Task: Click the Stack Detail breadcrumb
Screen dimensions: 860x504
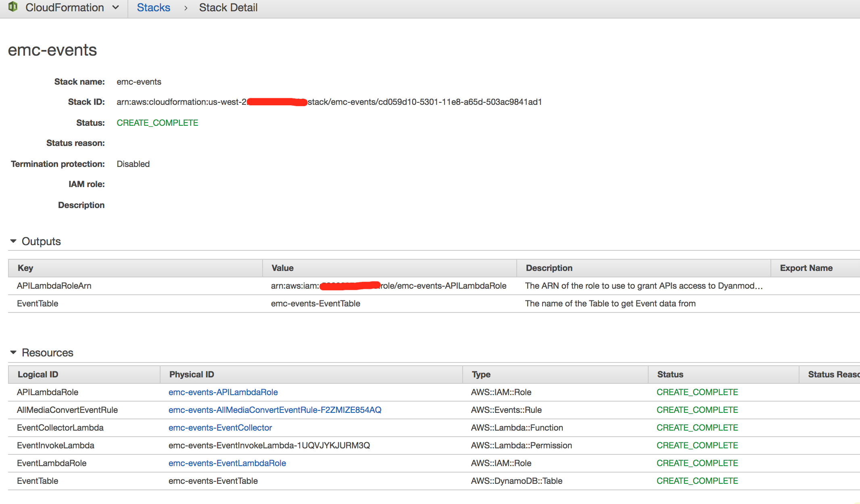Action: 228,7
